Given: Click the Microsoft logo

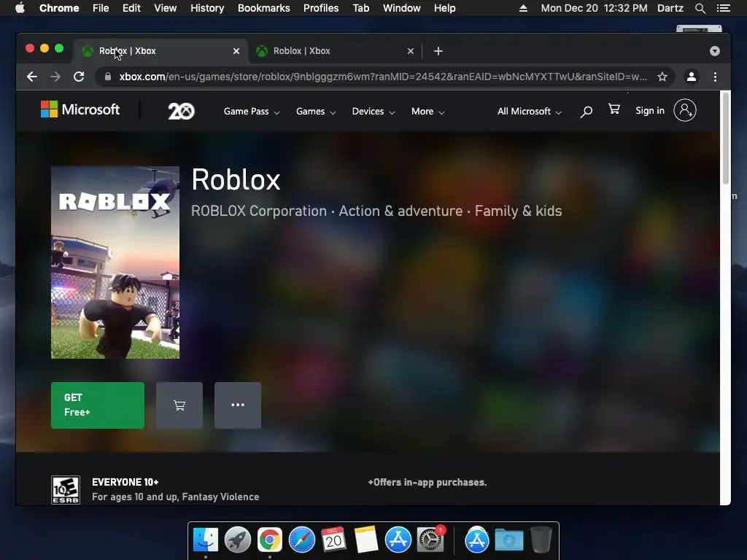Looking at the screenshot, I should (80, 109).
